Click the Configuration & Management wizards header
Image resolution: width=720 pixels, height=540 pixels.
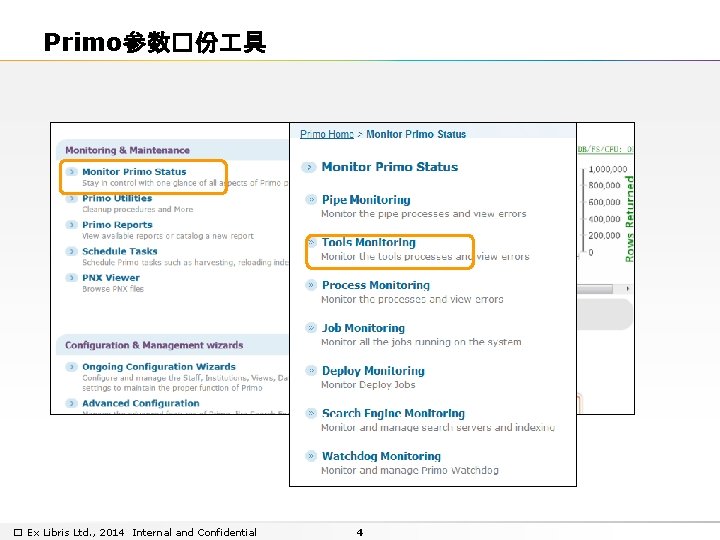(x=154, y=345)
